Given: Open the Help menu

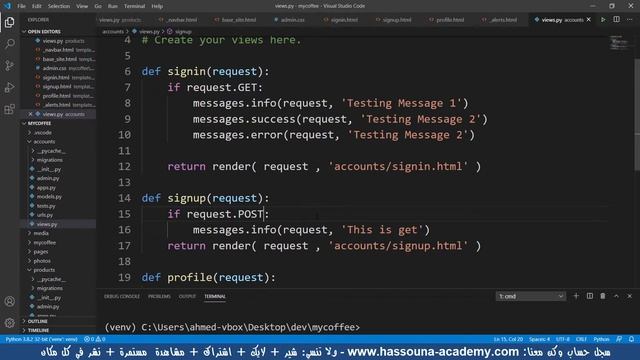Looking at the screenshot, I should click(157, 6).
